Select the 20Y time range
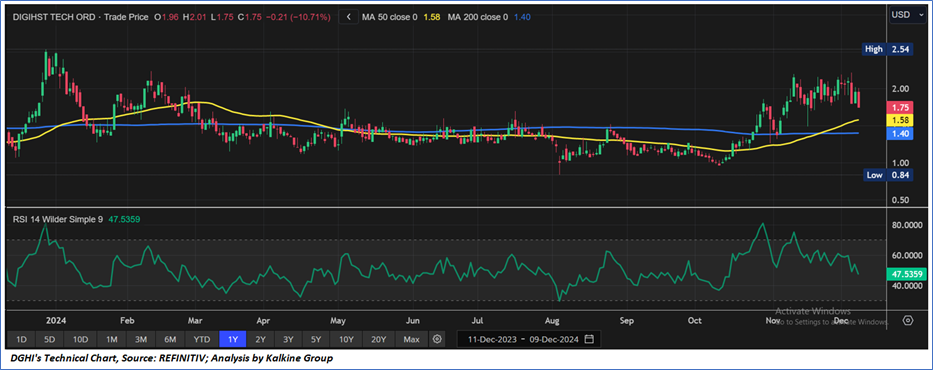The image size is (933, 370). [379, 340]
